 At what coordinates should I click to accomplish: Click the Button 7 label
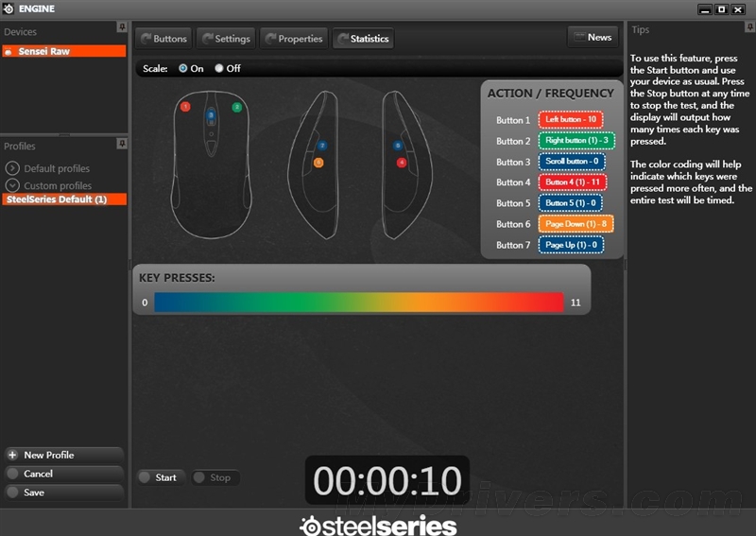coord(513,245)
